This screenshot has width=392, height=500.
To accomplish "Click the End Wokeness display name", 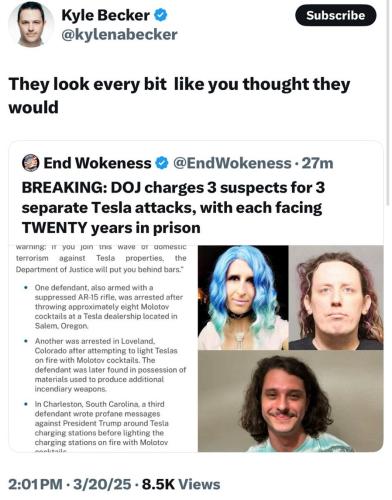I will [x=98, y=164].
